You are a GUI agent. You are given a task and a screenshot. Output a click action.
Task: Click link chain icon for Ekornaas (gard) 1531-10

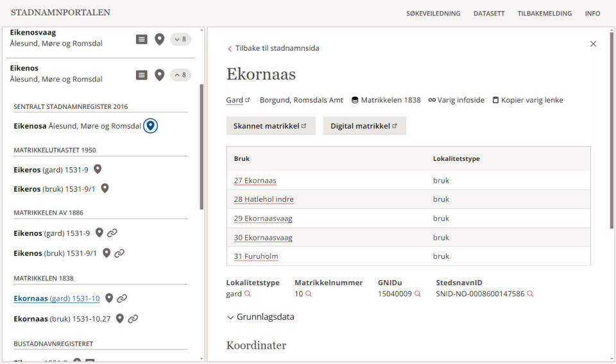click(x=122, y=298)
